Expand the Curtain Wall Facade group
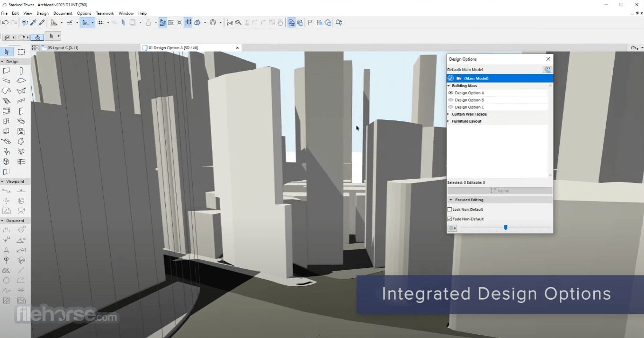This screenshot has width=644, height=338. pyautogui.click(x=448, y=114)
